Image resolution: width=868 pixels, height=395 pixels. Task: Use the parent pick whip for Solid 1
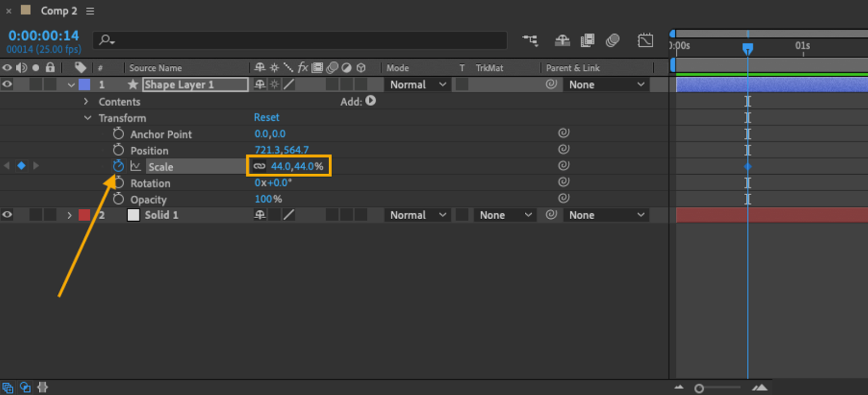[551, 215]
